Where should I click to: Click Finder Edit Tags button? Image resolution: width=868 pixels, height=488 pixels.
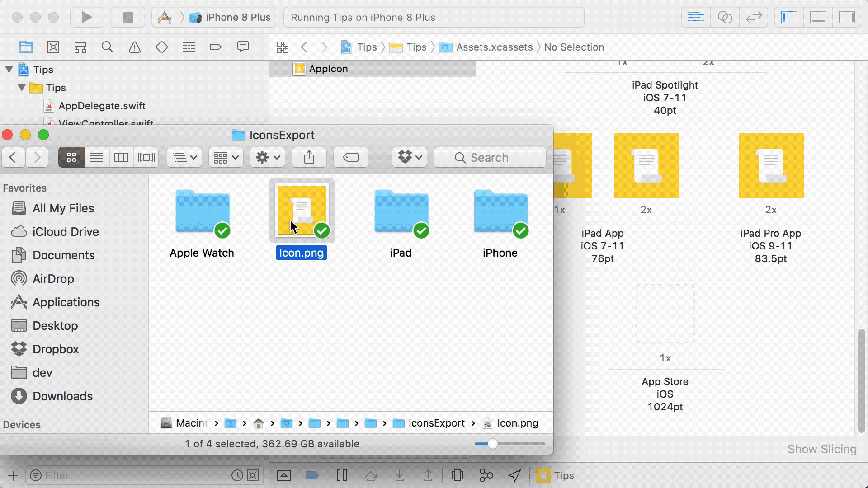(351, 157)
